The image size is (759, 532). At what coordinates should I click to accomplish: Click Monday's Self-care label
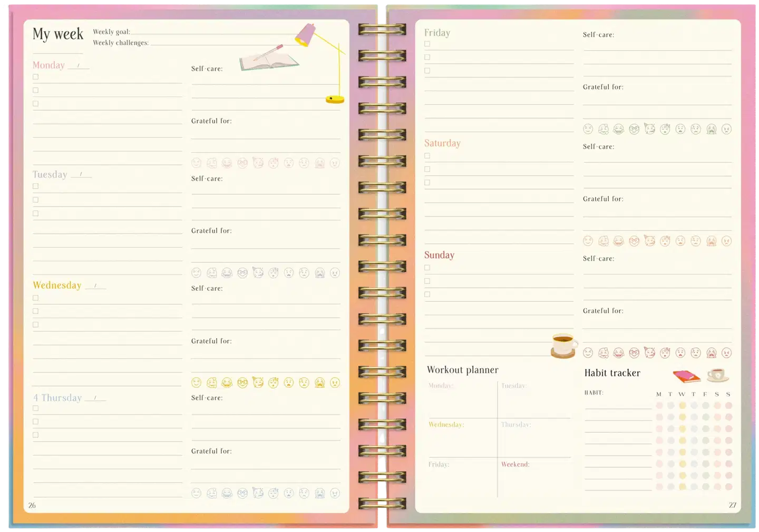click(207, 69)
